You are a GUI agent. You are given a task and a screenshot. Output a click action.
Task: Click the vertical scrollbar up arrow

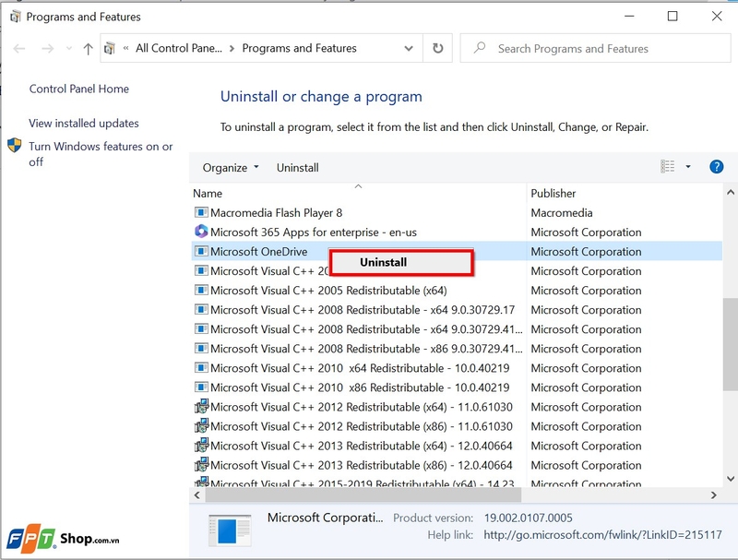click(x=731, y=192)
